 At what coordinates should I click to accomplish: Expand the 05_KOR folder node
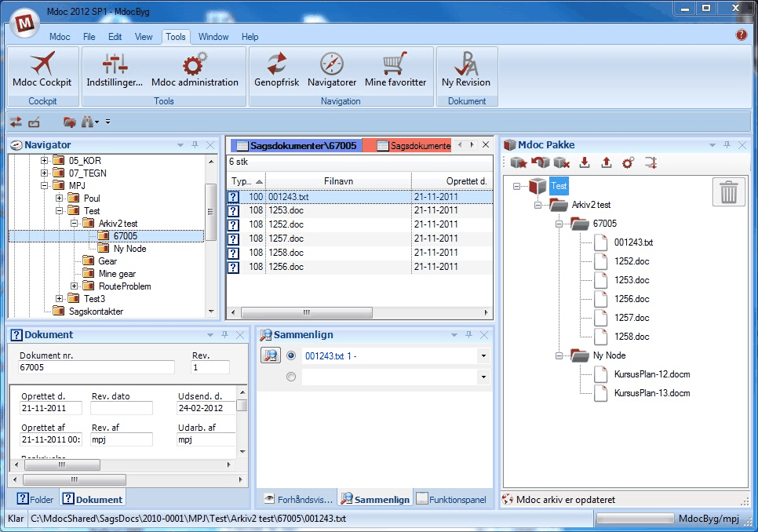click(44, 160)
